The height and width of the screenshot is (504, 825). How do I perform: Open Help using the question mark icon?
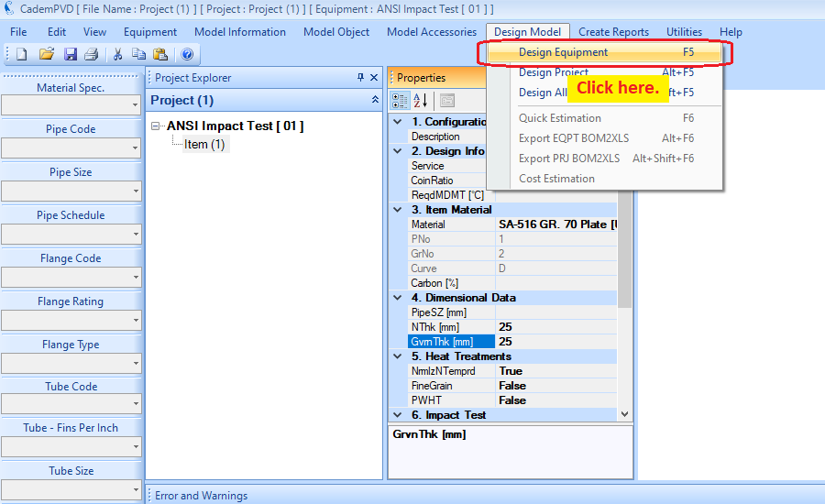187,55
